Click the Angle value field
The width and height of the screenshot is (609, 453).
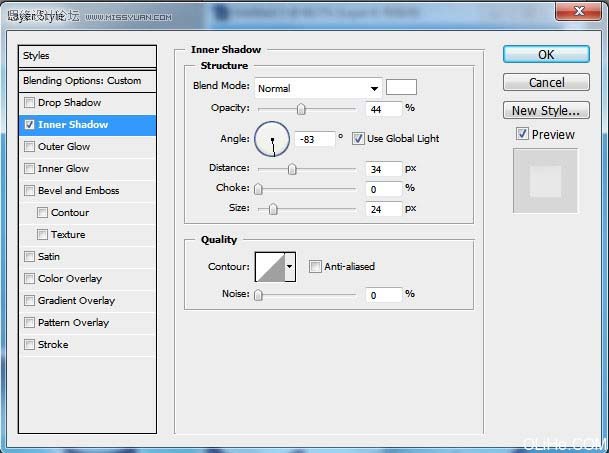click(315, 139)
